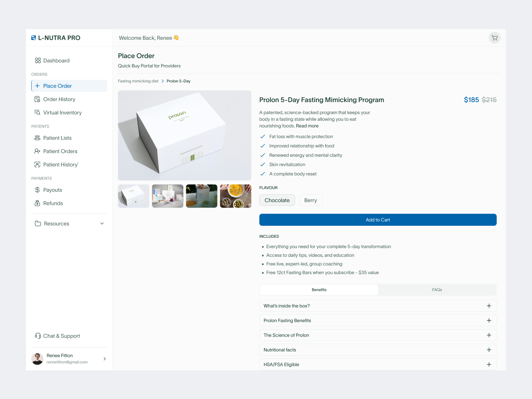The width and height of the screenshot is (532, 399).
Task: Expand the Nutritional facts accordion
Action: click(x=377, y=350)
